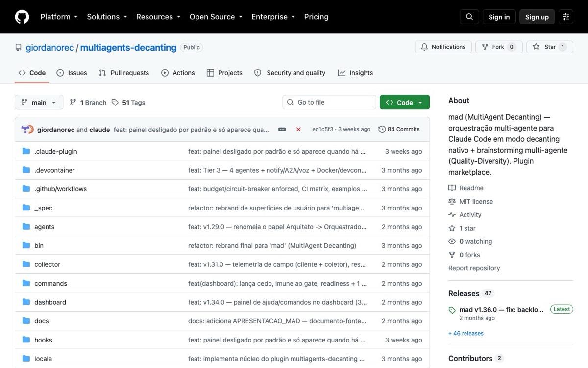Open MIT license link
This screenshot has height=368, width=588.
[x=471, y=202]
